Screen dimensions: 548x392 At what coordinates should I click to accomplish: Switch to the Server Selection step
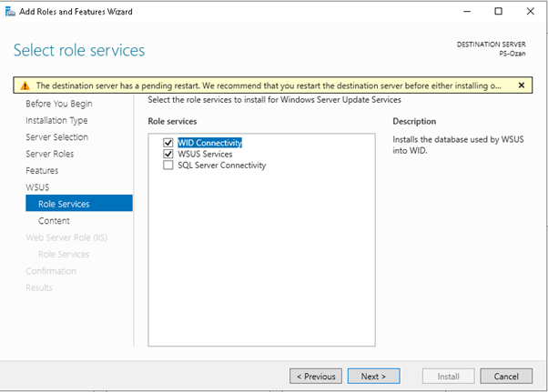[56, 137]
